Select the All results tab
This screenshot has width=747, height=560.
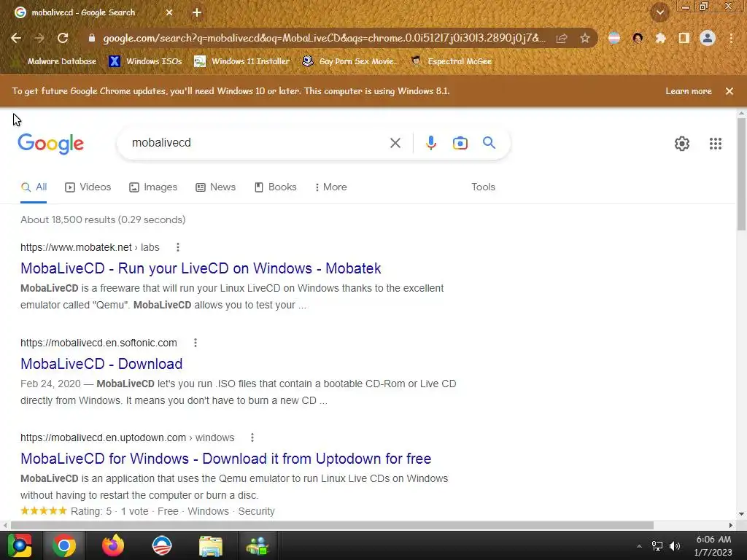tap(34, 187)
